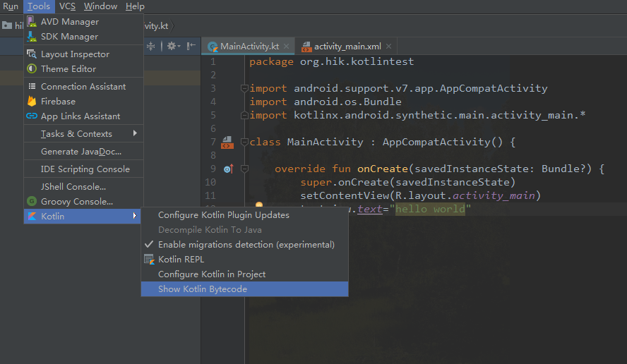Screen dimensions: 627x364
Task: Click the SDK Manager download icon
Action: pos(32,37)
